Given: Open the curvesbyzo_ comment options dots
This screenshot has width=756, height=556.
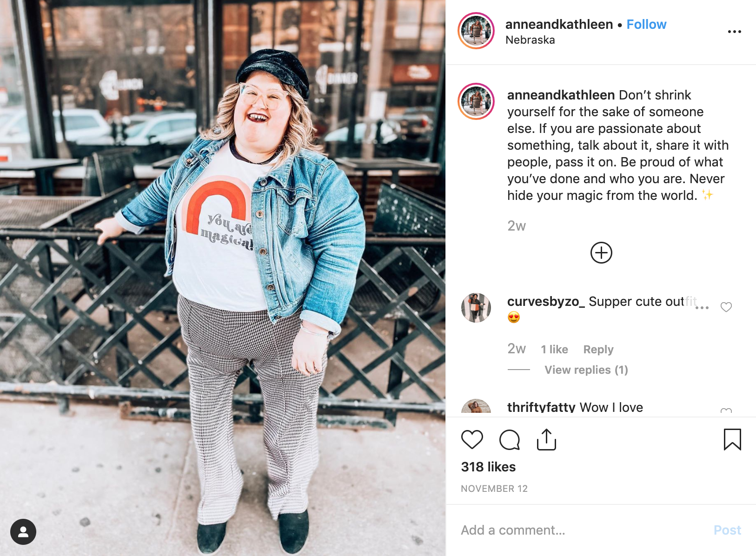Looking at the screenshot, I should [702, 308].
